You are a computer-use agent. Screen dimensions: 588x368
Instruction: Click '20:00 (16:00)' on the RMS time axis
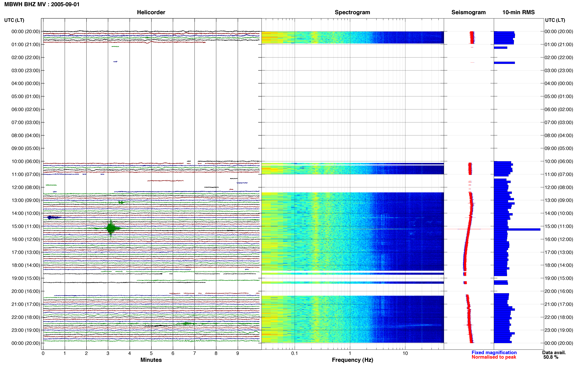tap(559, 291)
